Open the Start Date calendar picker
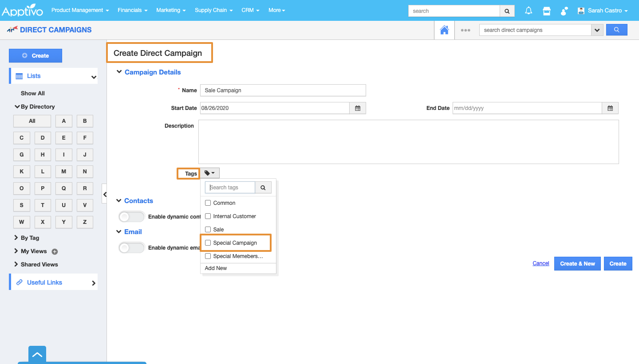This screenshot has height=364, width=639. [358, 108]
